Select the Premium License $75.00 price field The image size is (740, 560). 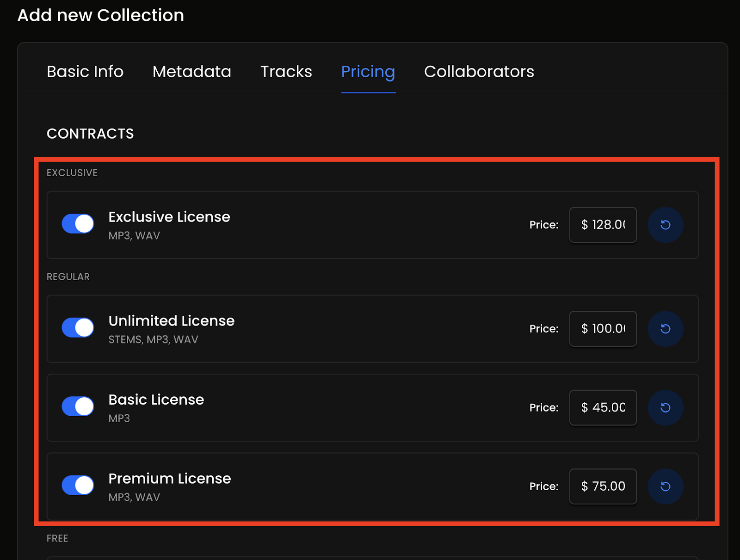(603, 486)
